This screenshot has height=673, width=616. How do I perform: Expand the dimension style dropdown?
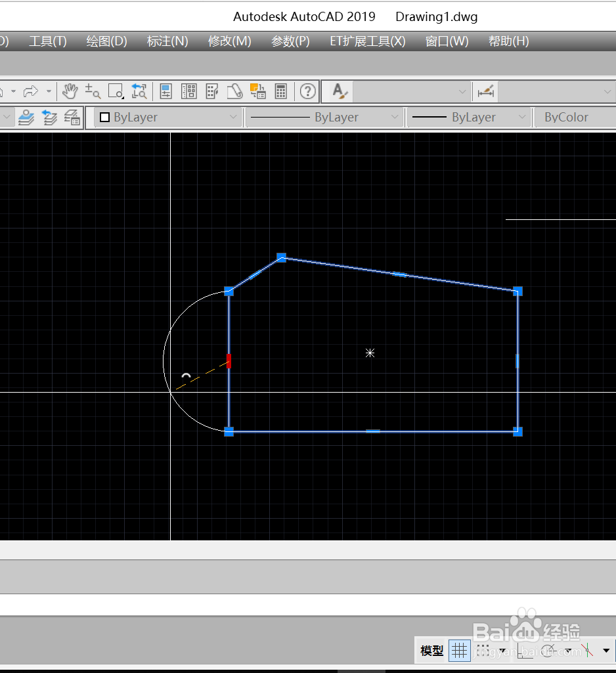[607, 91]
